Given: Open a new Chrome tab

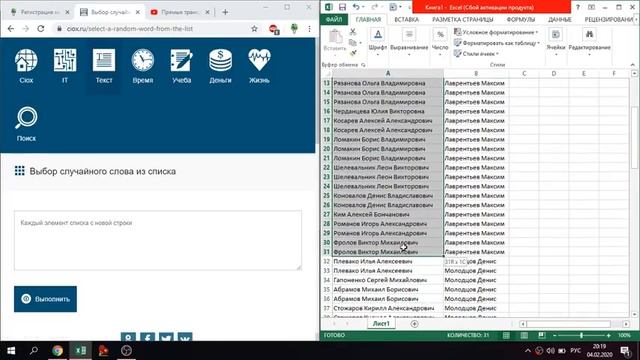Looking at the screenshot, I should tap(225, 12).
